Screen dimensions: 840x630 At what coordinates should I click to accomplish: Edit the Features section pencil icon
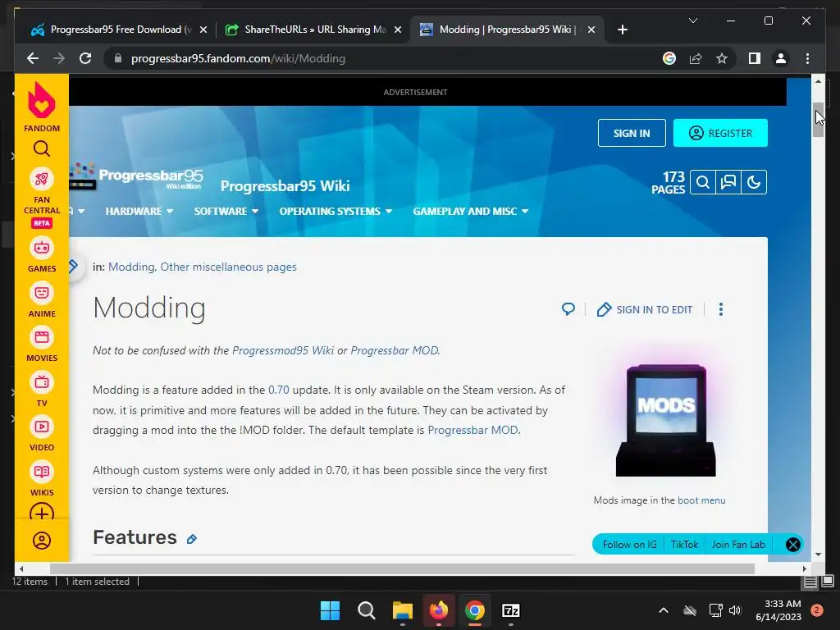point(192,539)
